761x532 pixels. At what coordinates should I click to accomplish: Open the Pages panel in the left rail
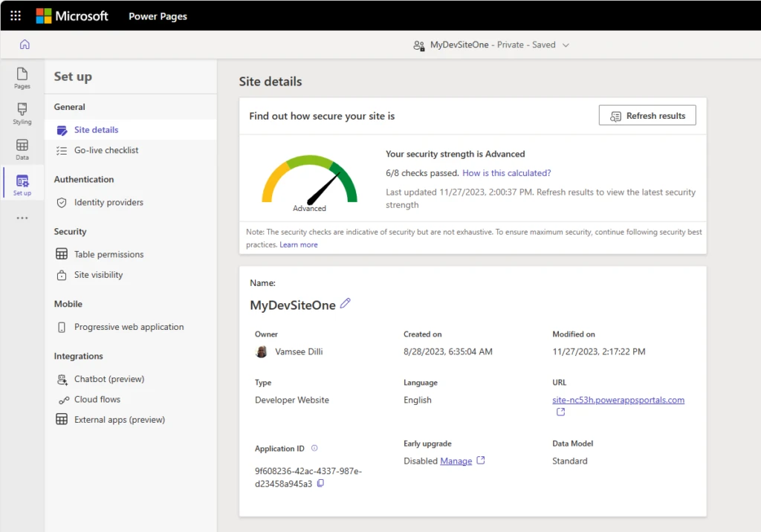pyautogui.click(x=22, y=78)
